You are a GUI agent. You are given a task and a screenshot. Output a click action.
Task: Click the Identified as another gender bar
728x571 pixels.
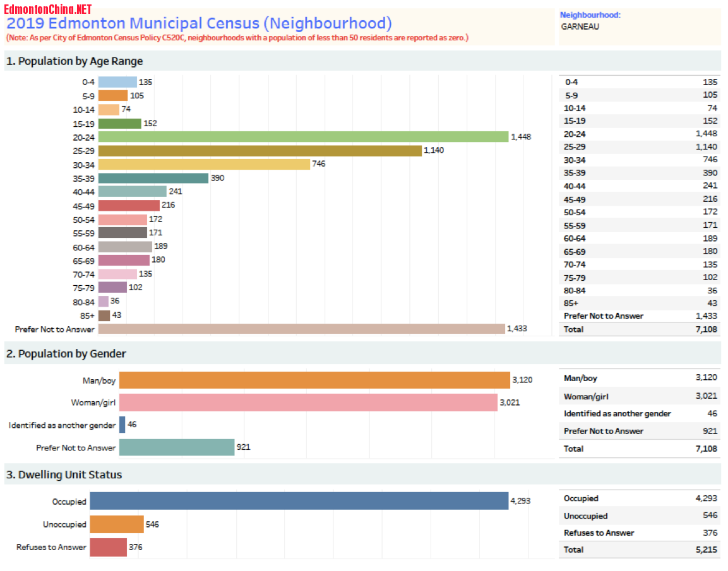(122, 425)
